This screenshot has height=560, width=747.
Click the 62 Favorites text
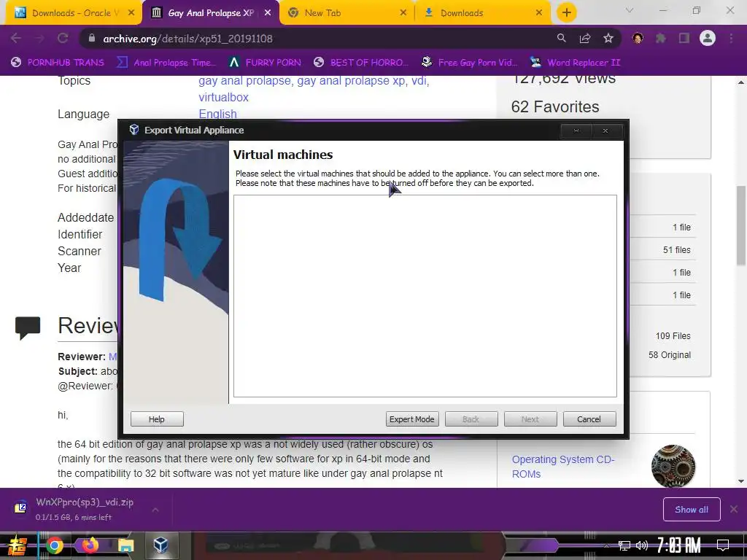click(x=555, y=106)
